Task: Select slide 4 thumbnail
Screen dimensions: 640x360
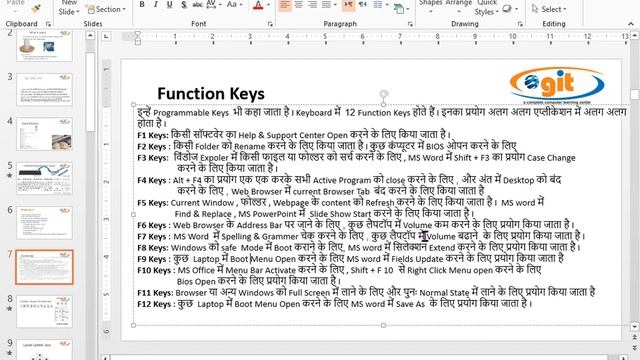Action: tap(44, 134)
